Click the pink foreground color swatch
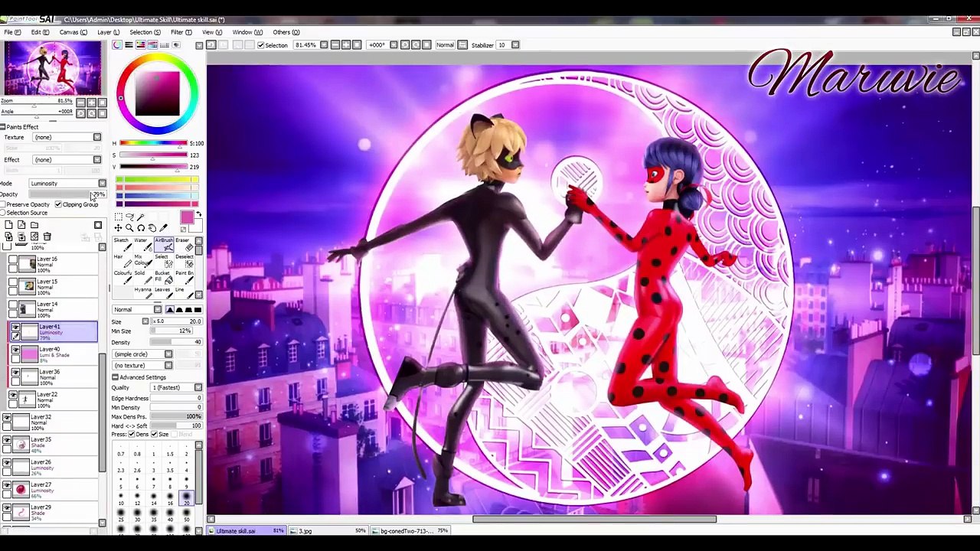 click(x=187, y=218)
